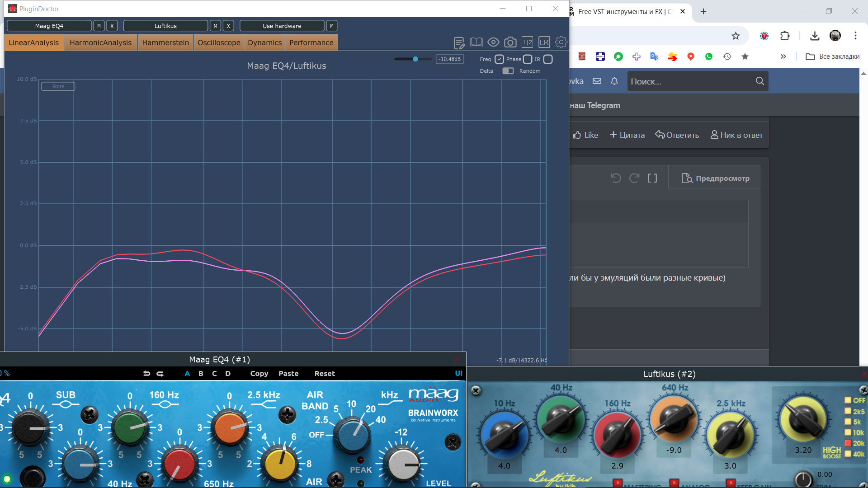Switch to the Oscilloscope tab
This screenshot has width=868, height=488.
219,42
